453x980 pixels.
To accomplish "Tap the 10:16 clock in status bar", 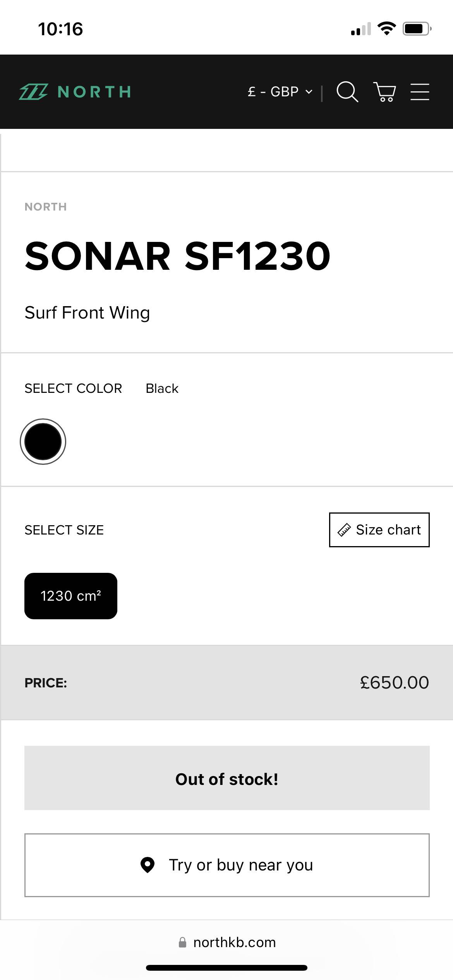I will [x=60, y=29].
